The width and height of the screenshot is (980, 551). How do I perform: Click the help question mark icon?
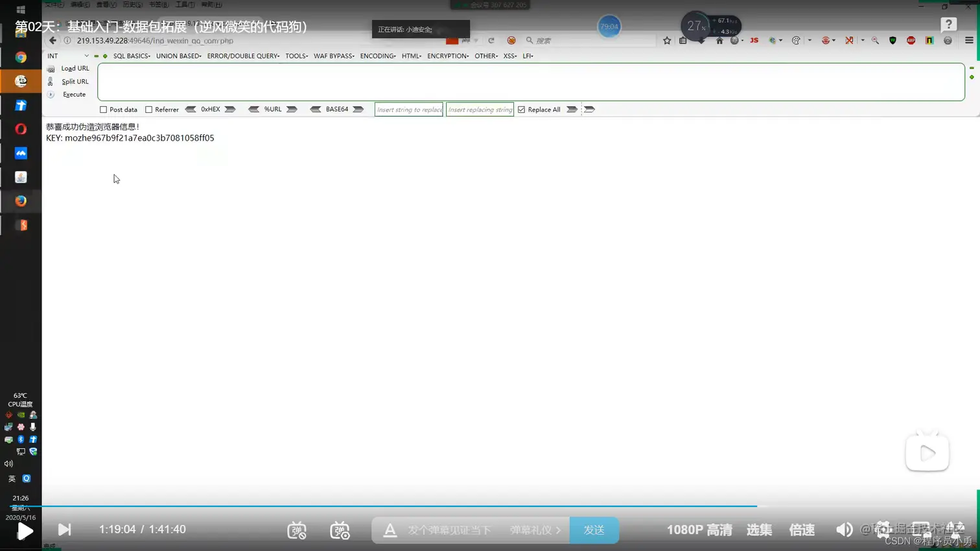pyautogui.click(x=949, y=25)
